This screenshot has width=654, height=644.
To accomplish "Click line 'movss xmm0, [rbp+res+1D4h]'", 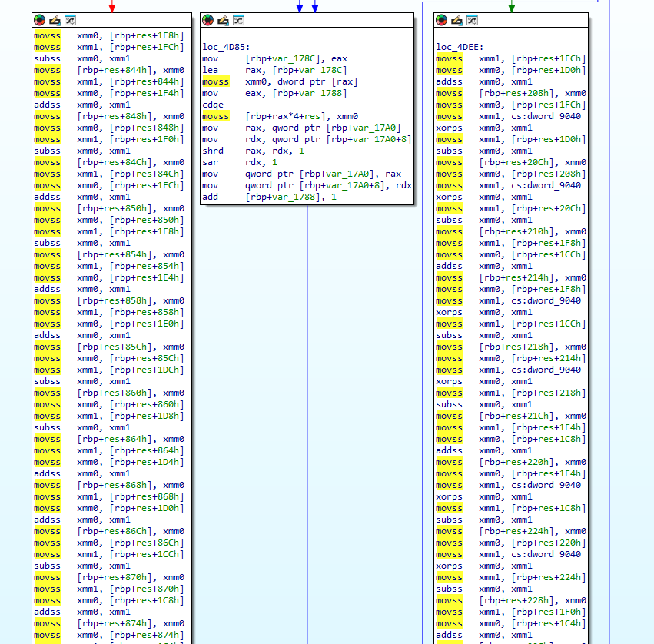I will [109, 462].
